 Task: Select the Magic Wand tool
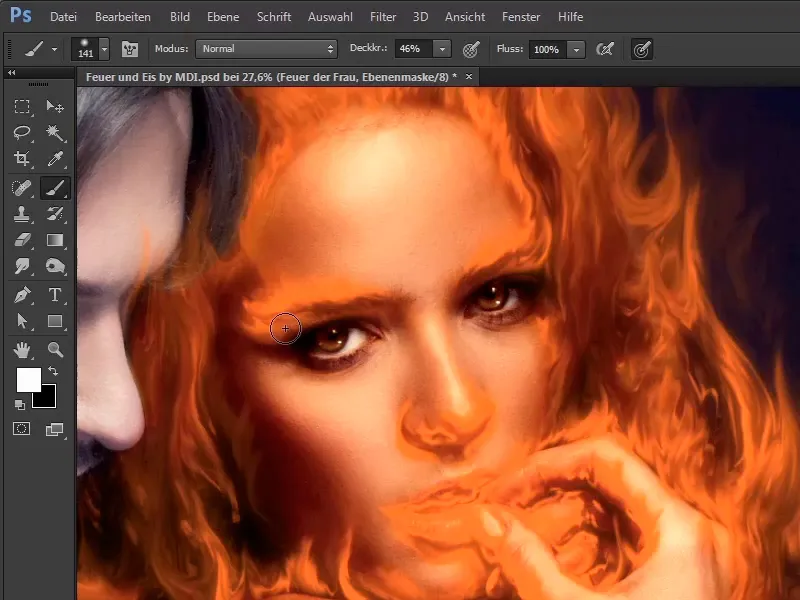(55, 132)
